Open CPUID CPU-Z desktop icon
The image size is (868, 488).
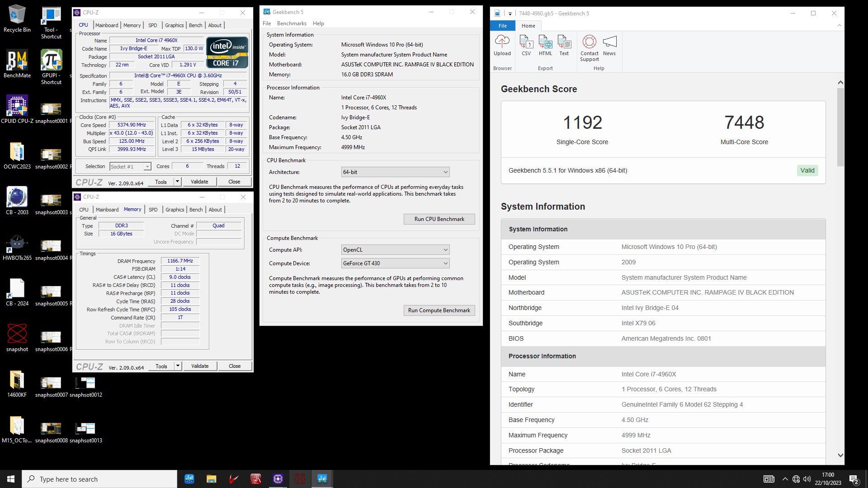coord(17,109)
